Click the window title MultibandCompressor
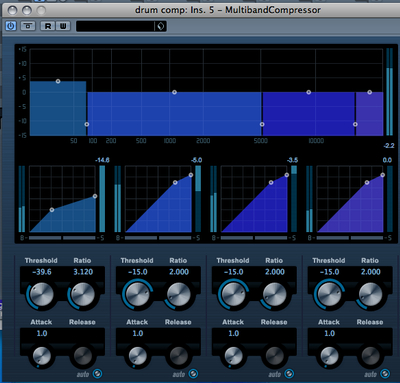Viewport: 400px width, 383px height. click(273, 10)
